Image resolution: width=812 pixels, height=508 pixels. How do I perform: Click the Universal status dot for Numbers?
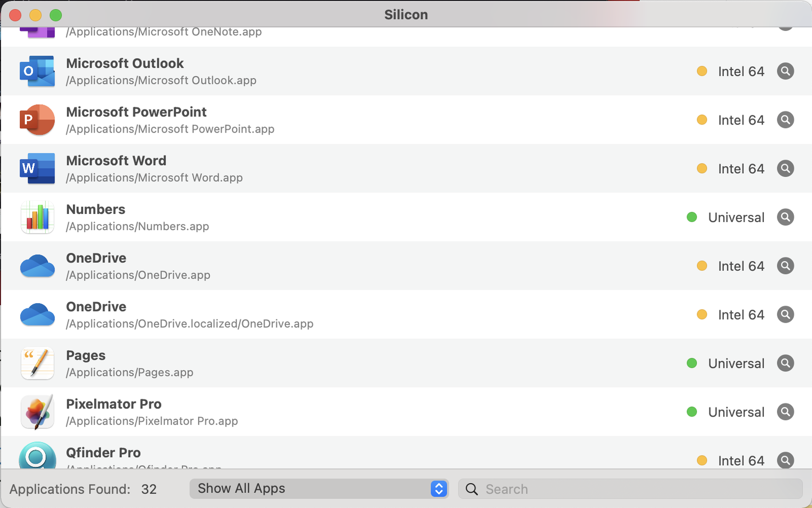692,217
